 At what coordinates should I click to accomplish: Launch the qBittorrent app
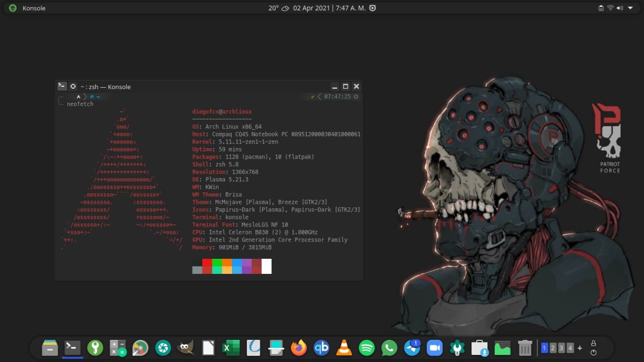tap(321, 348)
